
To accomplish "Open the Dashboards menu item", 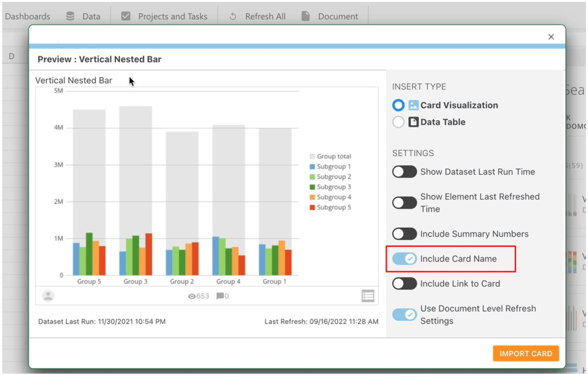I will pos(27,16).
